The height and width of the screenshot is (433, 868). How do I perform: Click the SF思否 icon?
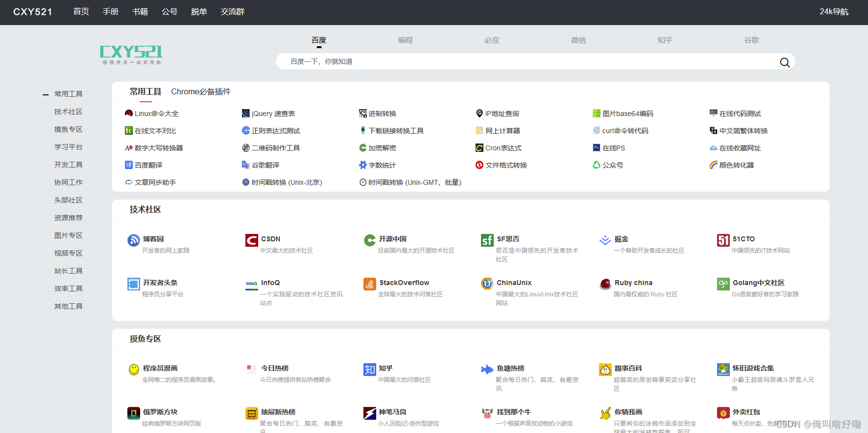(x=487, y=240)
